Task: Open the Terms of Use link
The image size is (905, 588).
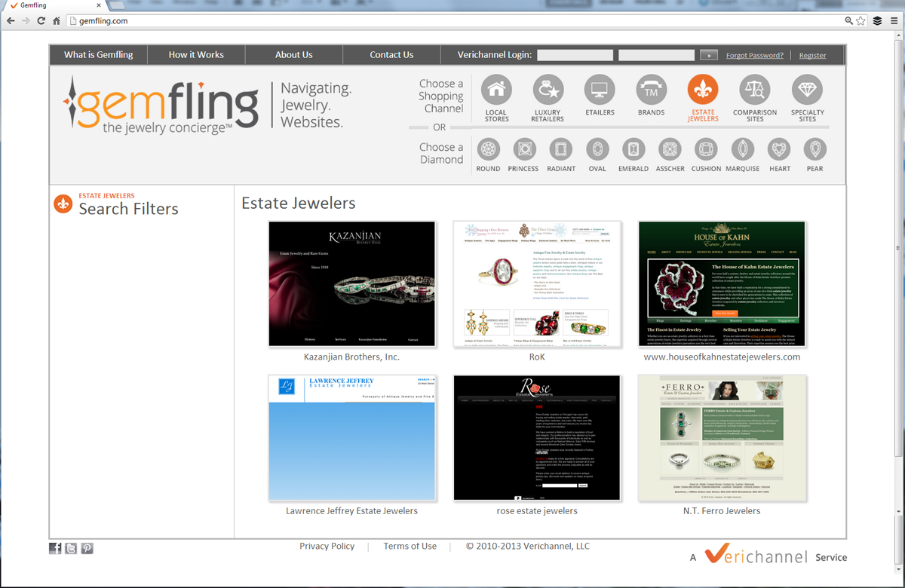Action: [x=410, y=546]
